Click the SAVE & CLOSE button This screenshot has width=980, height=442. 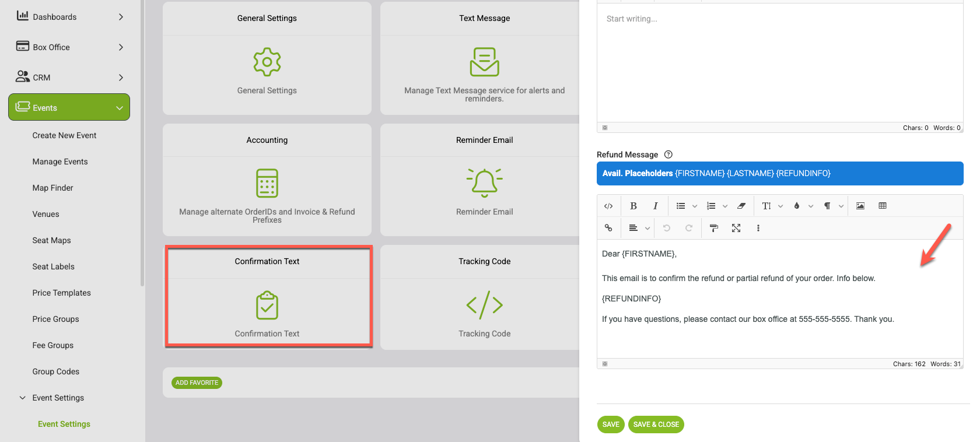coord(656,425)
